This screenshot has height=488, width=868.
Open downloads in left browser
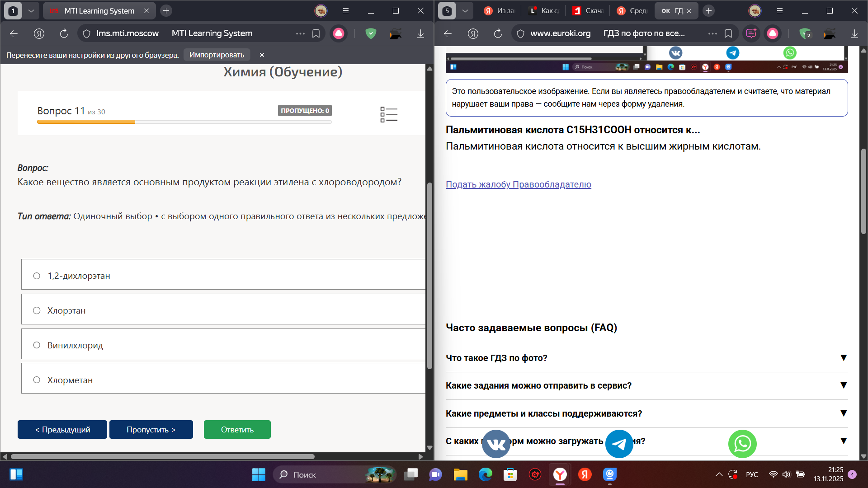pos(420,33)
